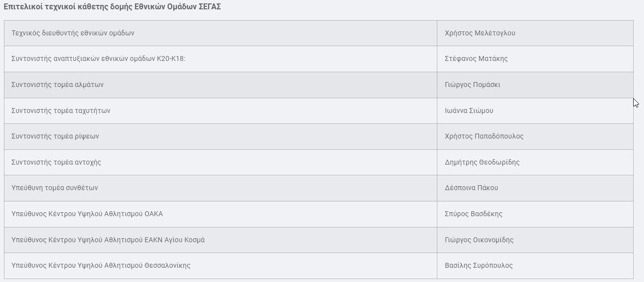This screenshot has width=644, height=282.
Task: Click the name Δημήτρης Θεοδωρίδης
Action: [x=482, y=162]
